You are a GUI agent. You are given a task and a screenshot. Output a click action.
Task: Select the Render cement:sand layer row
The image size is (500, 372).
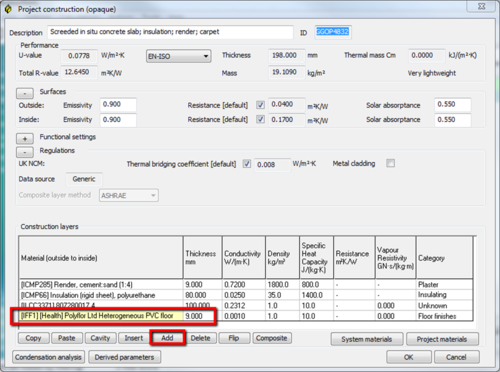point(246,285)
